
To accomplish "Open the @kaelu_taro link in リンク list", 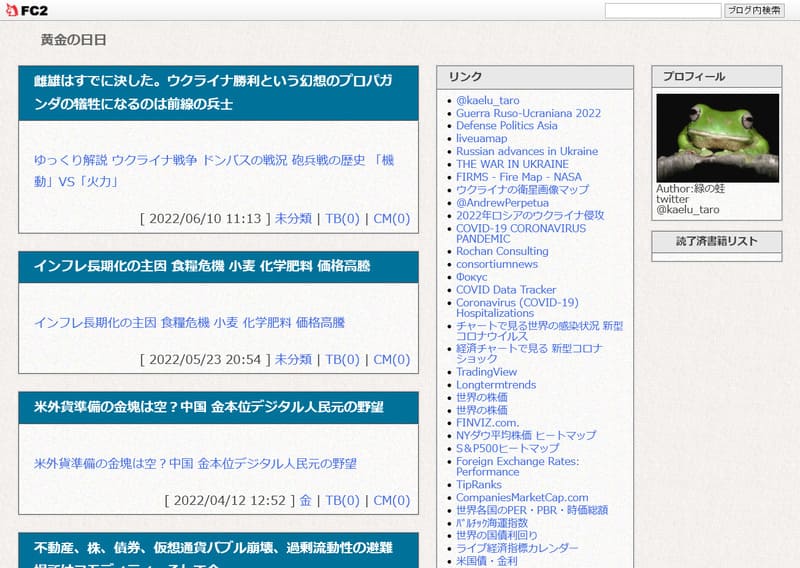I will (x=487, y=101).
